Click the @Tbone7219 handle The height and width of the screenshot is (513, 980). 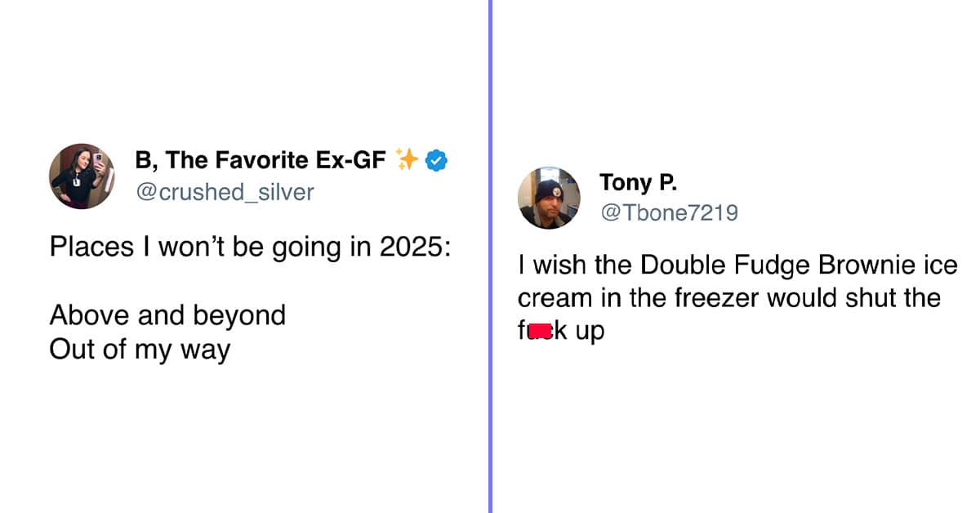669,213
